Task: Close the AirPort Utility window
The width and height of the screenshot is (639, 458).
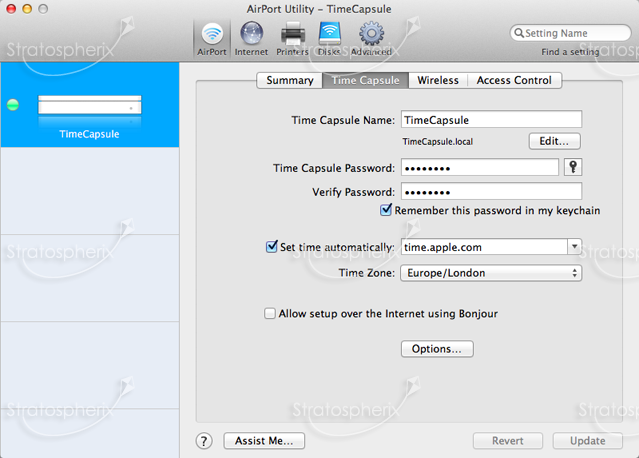Action: click(11, 9)
